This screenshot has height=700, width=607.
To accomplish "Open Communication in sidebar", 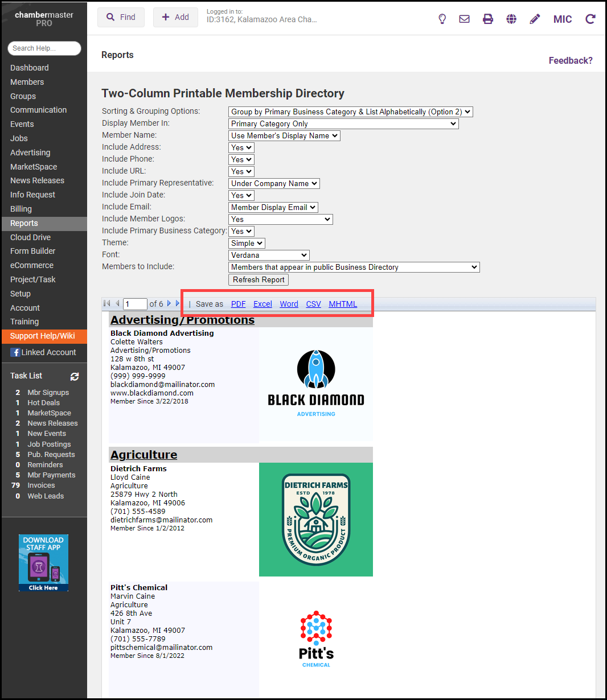I will coord(38,110).
